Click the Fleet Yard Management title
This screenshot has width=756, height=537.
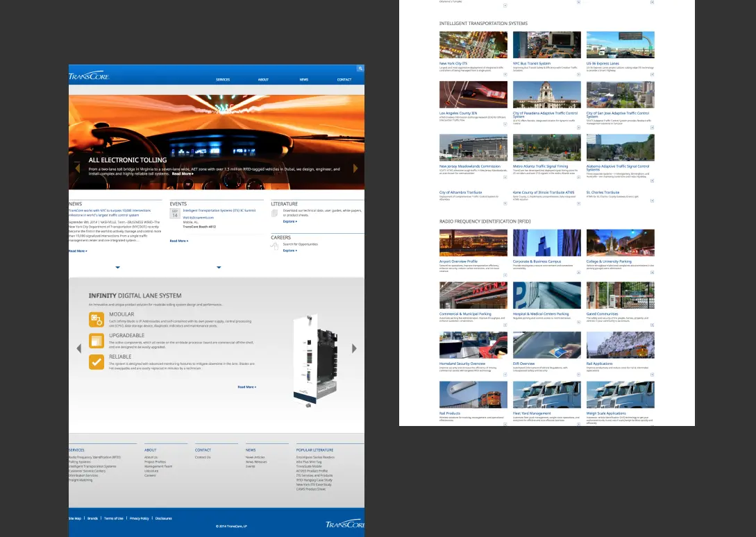pyautogui.click(x=532, y=414)
